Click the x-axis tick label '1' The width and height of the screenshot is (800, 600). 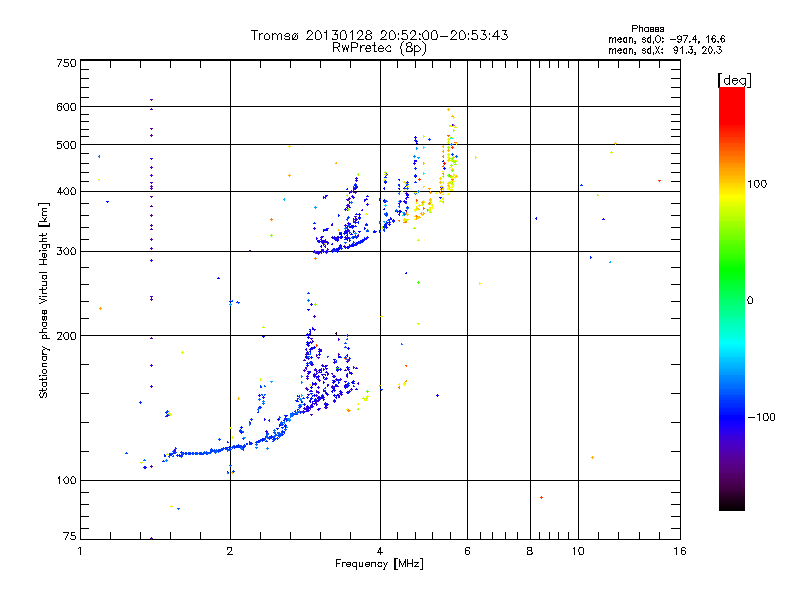point(80,551)
